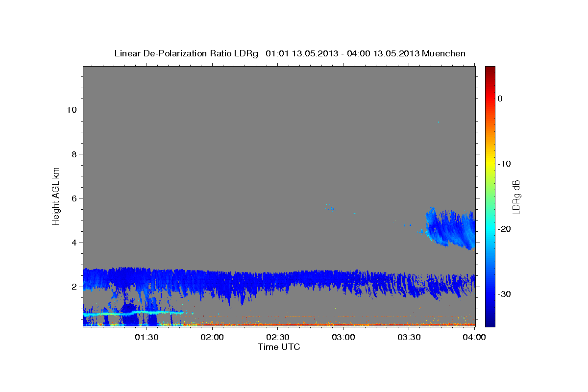Click the height tick label "2"

pyautogui.click(x=73, y=287)
